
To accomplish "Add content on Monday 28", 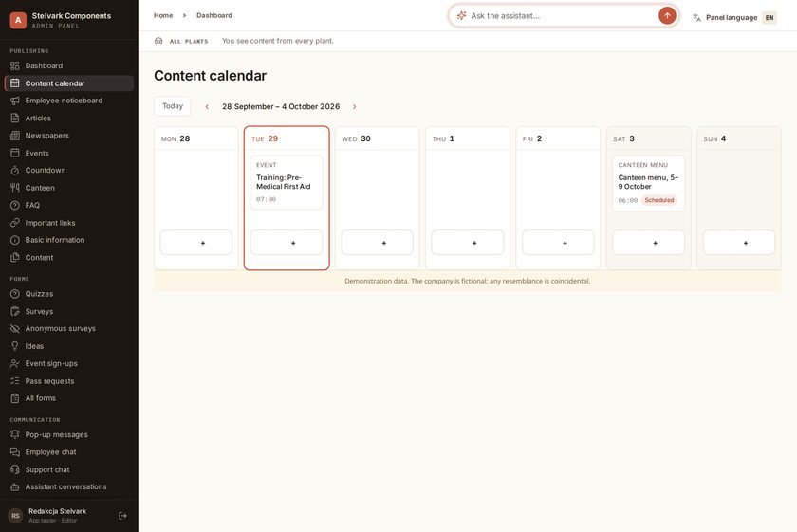I will point(196,243).
